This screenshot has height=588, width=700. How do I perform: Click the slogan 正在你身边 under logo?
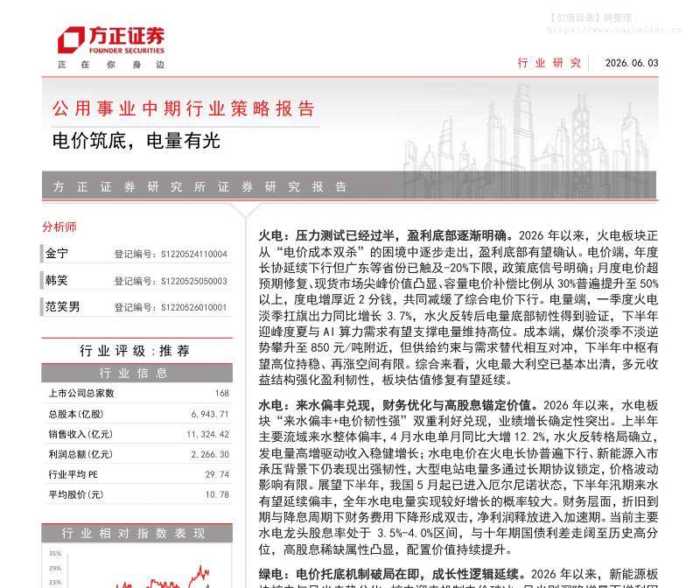tap(111, 65)
